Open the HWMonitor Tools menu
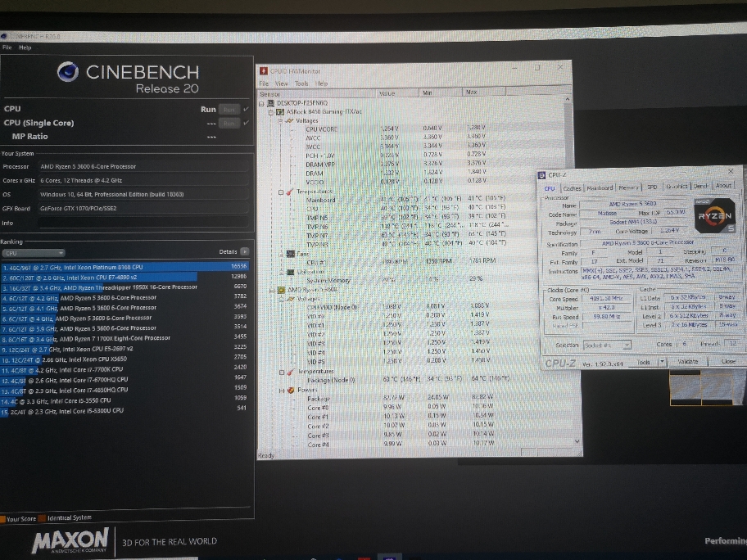The height and width of the screenshot is (560, 747). (301, 84)
